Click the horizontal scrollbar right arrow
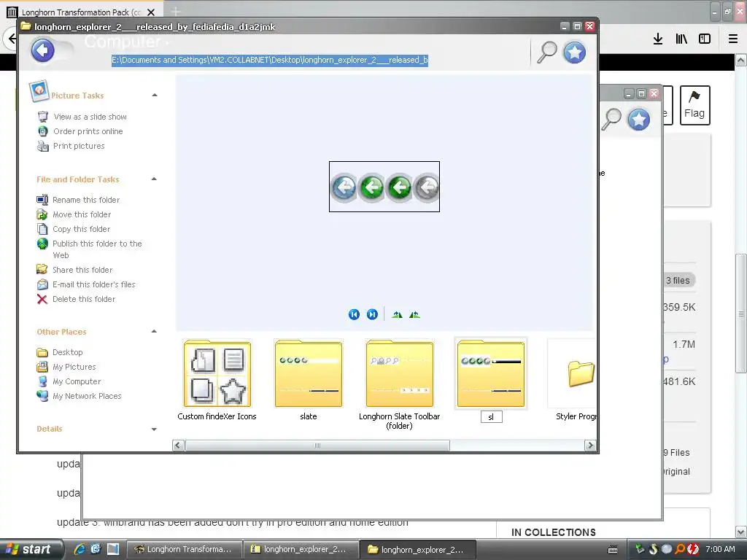Viewport: 747px width, 560px height. click(x=590, y=446)
